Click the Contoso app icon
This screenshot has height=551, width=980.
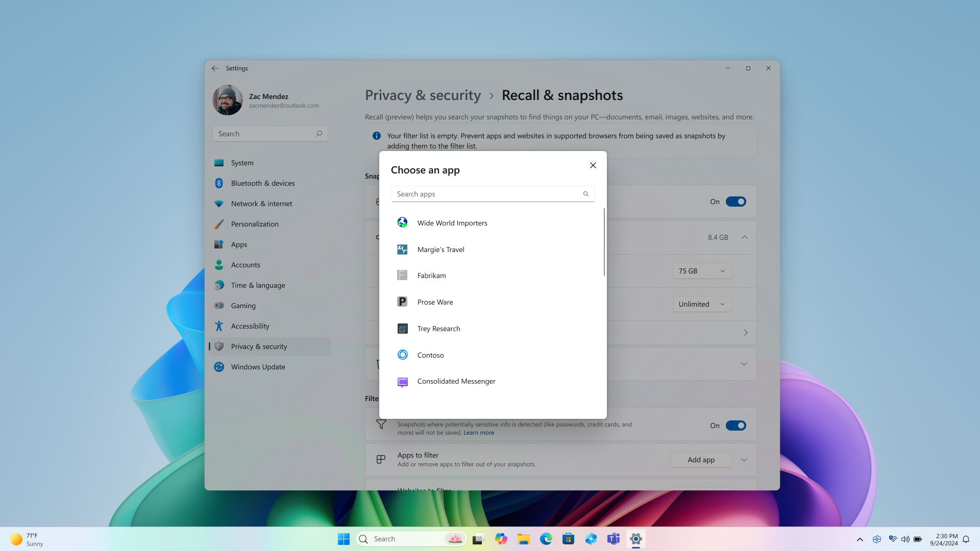click(402, 355)
